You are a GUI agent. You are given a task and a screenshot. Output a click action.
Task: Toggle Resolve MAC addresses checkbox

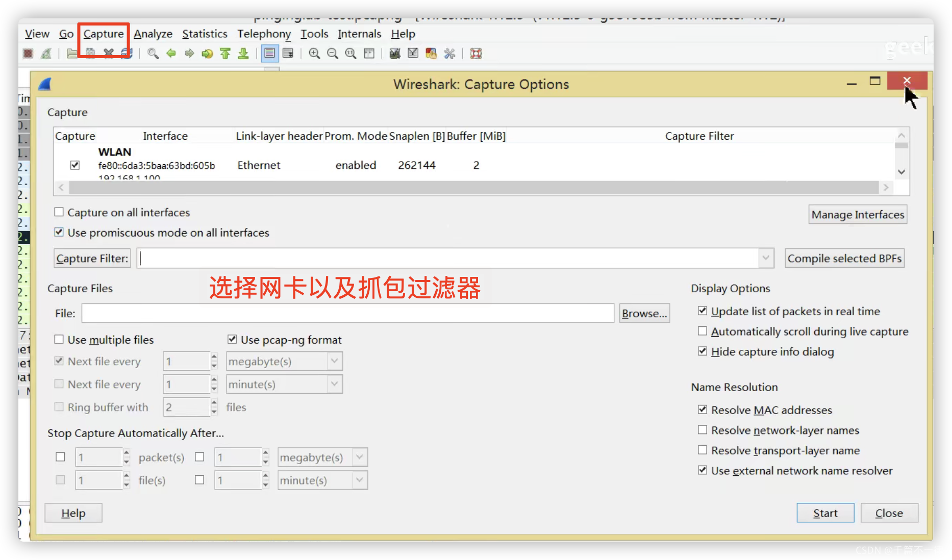703,410
